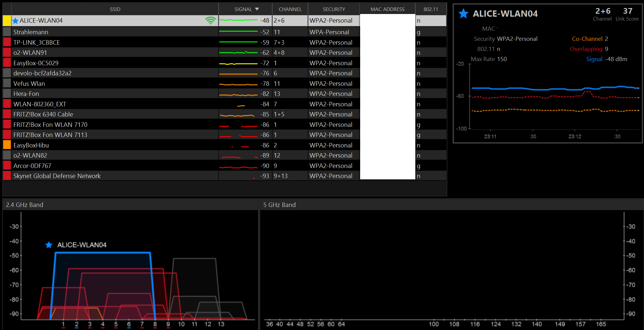
Task: Sort by the SSID column header
Action: (x=115, y=9)
